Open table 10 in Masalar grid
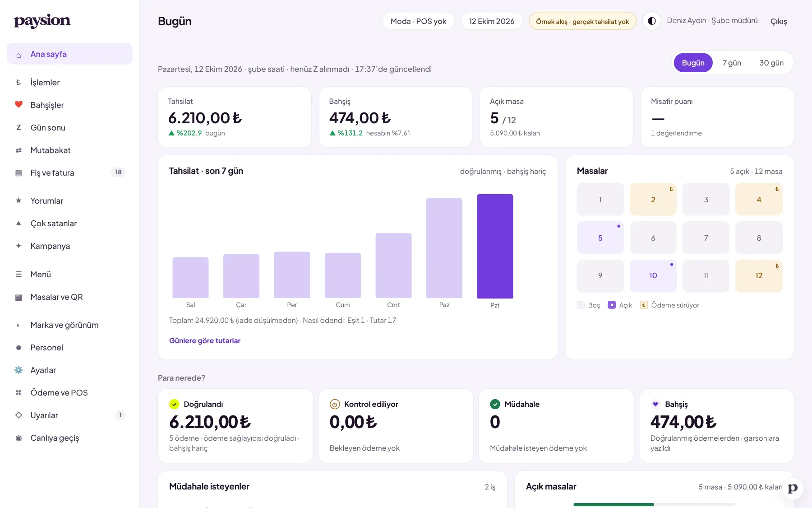The width and height of the screenshot is (812, 508). [653, 275]
